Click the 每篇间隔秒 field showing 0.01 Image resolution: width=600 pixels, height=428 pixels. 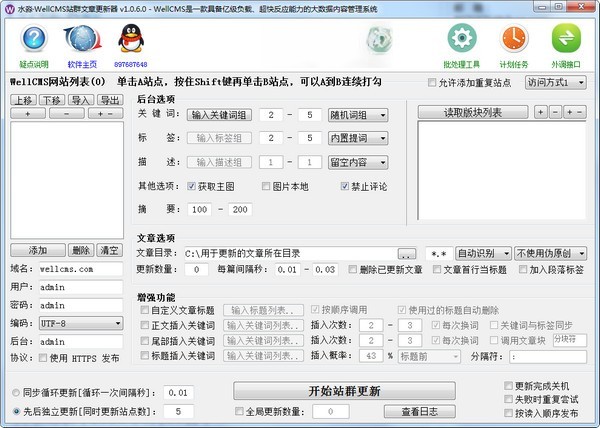pos(287,269)
